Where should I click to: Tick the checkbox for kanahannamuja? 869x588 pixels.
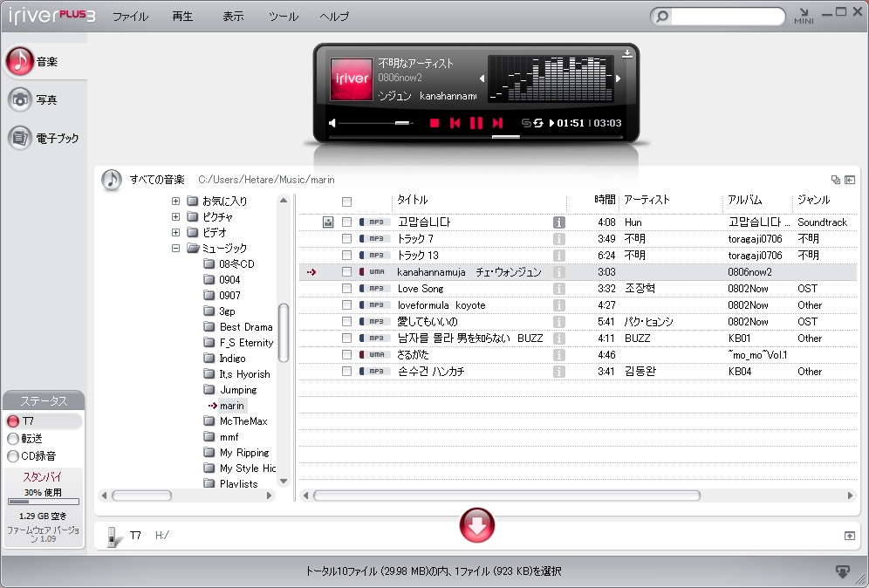pos(347,272)
